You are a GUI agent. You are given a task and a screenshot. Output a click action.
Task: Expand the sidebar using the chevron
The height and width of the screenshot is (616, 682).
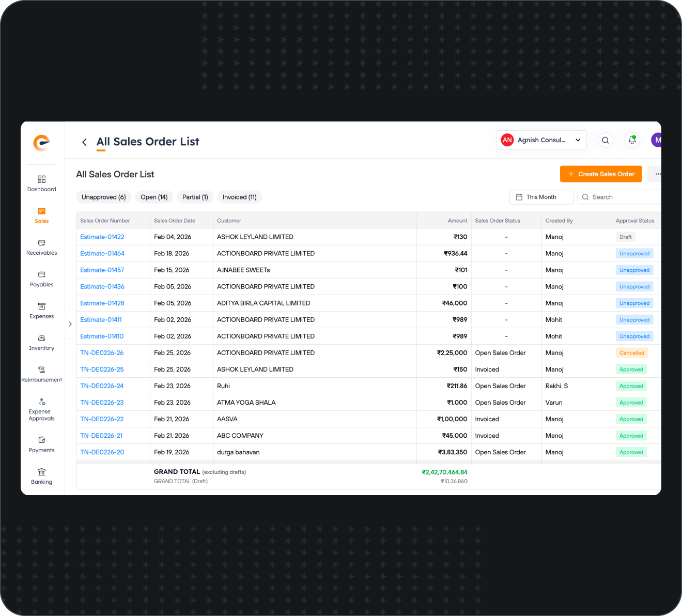click(70, 324)
